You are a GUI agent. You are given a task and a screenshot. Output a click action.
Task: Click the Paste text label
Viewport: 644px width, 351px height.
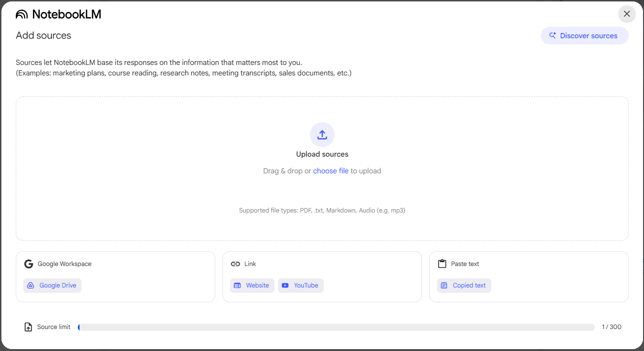[x=465, y=264]
